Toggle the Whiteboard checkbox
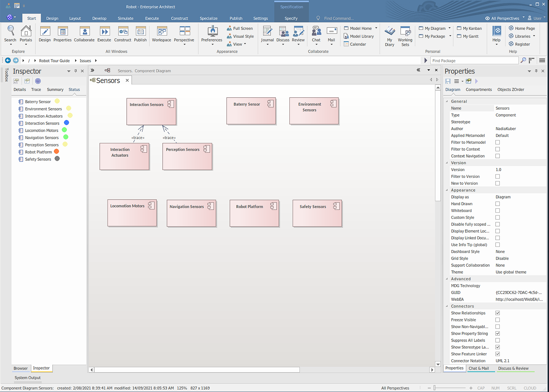The height and width of the screenshot is (392, 549). 497,211
